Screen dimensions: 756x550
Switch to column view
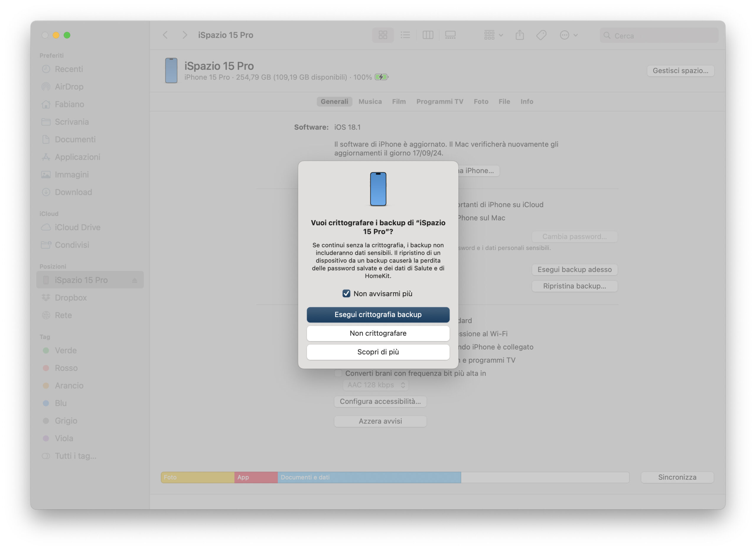coord(428,35)
